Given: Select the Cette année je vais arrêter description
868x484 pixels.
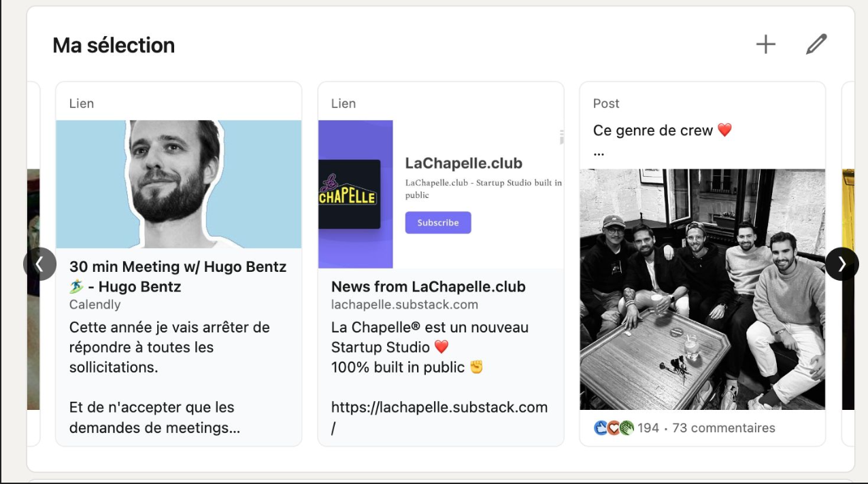Looking at the screenshot, I should pyautogui.click(x=169, y=347).
